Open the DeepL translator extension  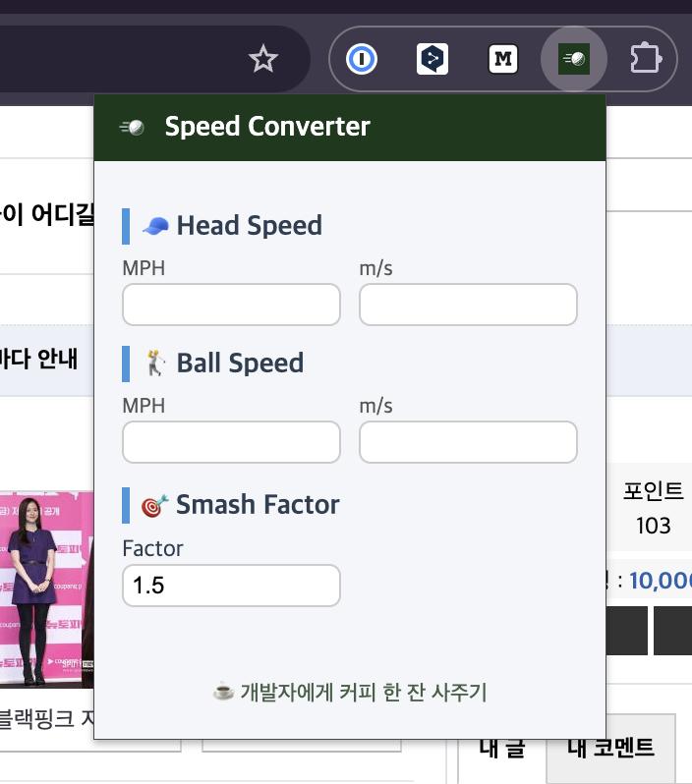(x=432, y=60)
